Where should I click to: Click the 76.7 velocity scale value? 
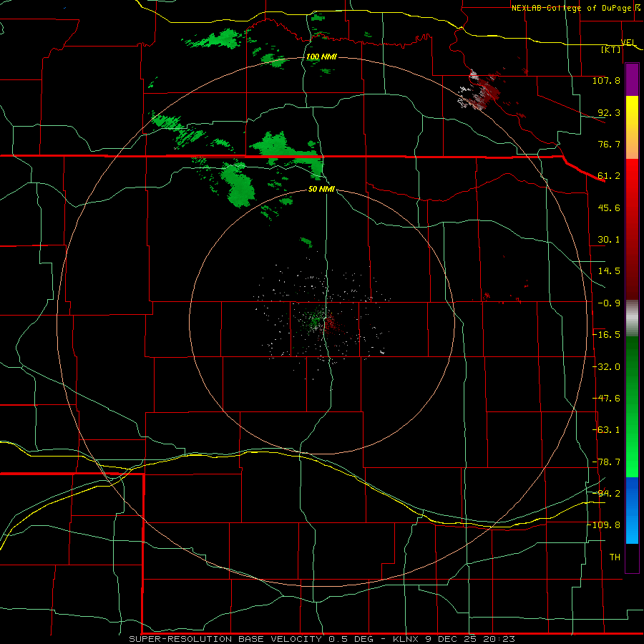pos(609,144)
